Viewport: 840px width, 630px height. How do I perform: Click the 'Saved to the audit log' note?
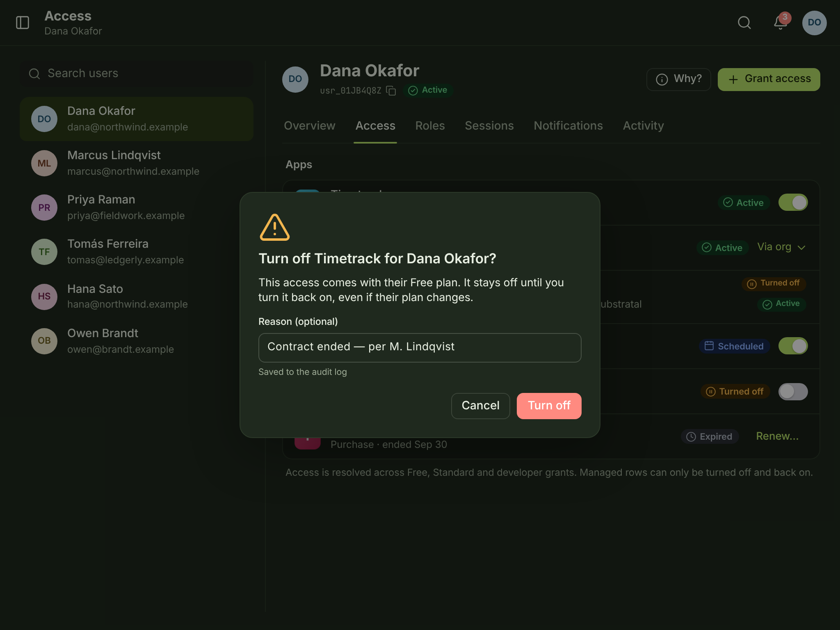(303, 372)
